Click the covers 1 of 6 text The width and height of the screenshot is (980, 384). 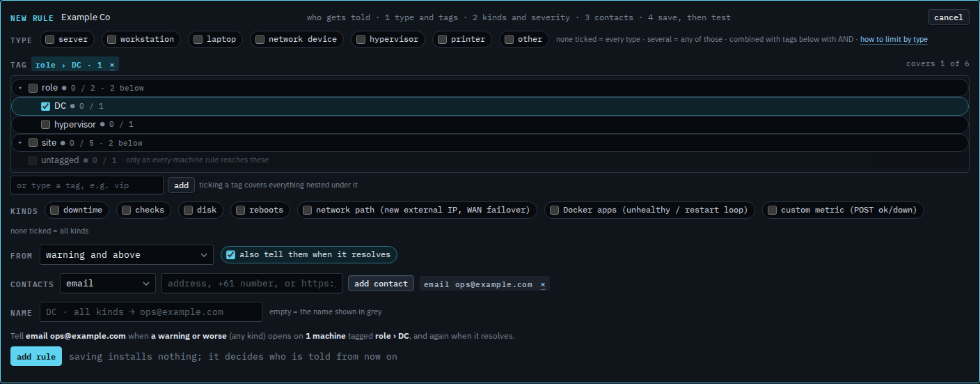(938, 64)
